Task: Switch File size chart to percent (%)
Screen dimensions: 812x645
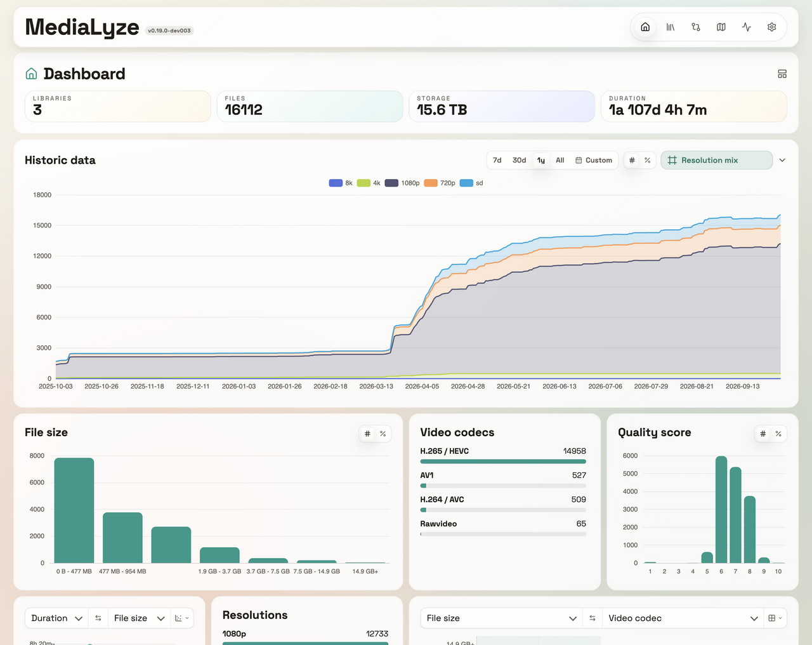Action: coord(383,434)
